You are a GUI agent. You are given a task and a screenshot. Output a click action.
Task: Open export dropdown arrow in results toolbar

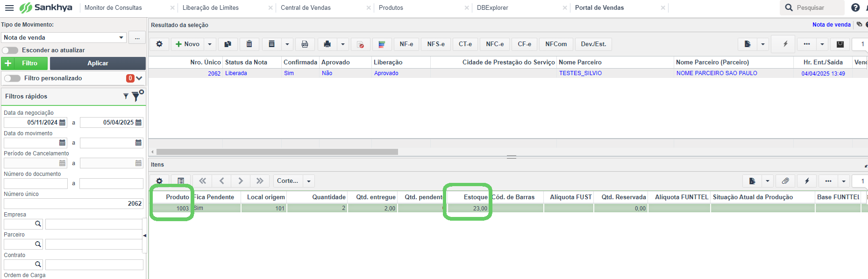[763, 44]
